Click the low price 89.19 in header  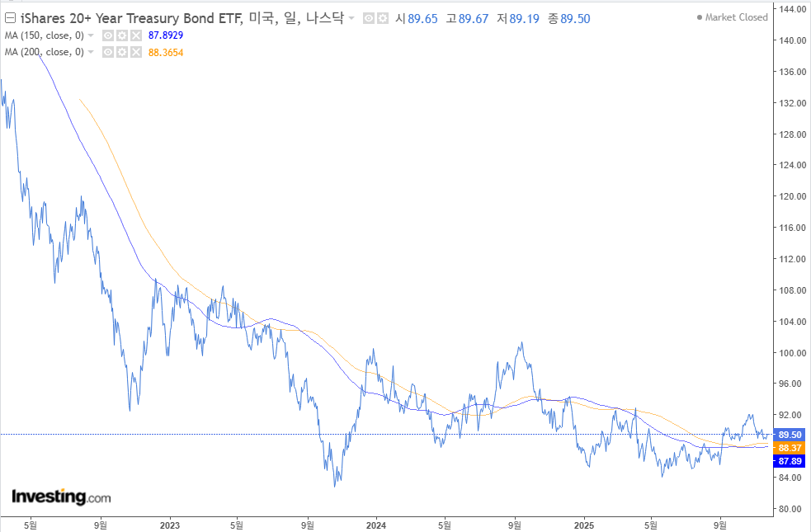[x=524, y=19]
